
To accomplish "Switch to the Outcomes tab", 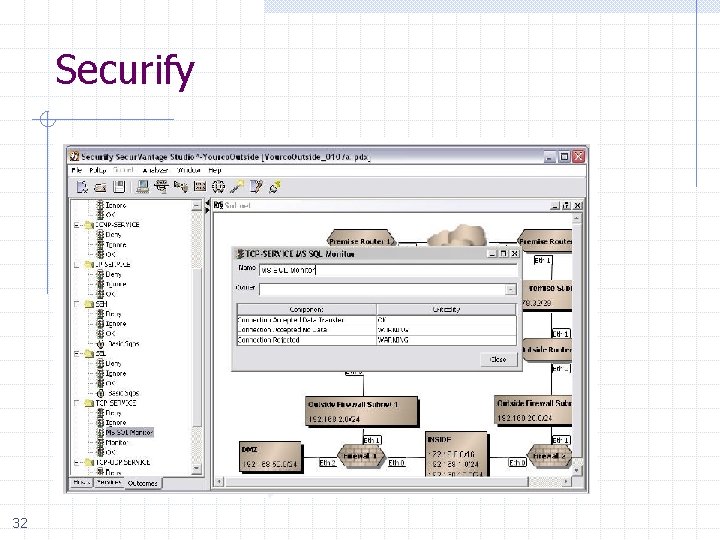I will 142,484.
